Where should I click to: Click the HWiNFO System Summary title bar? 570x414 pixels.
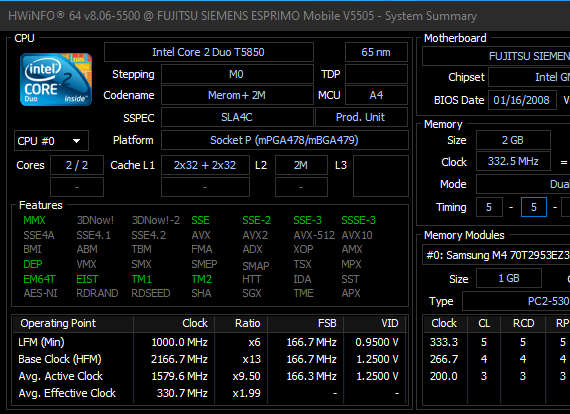tap(285, 16)
